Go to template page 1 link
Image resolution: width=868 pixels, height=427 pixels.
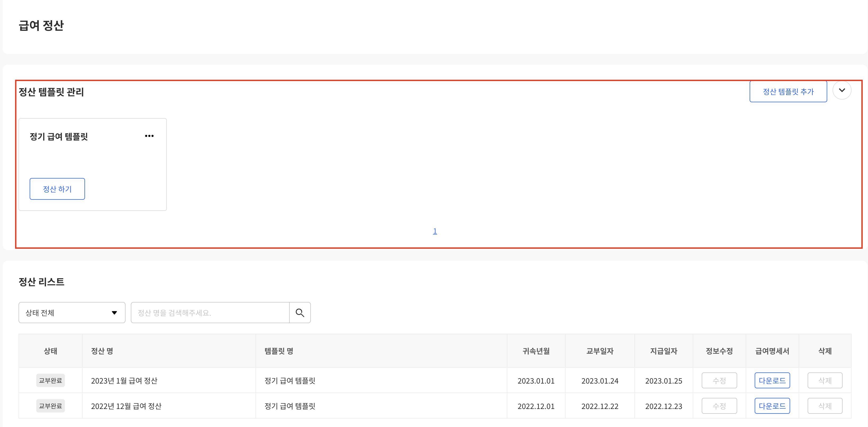coord(435,231)
